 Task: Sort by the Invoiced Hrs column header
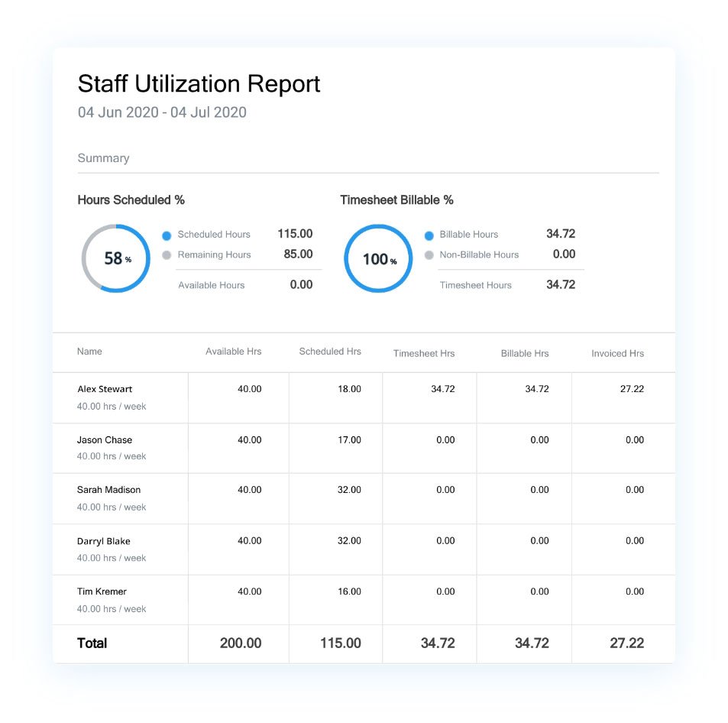pyautogui.click(x=617, y=353)
